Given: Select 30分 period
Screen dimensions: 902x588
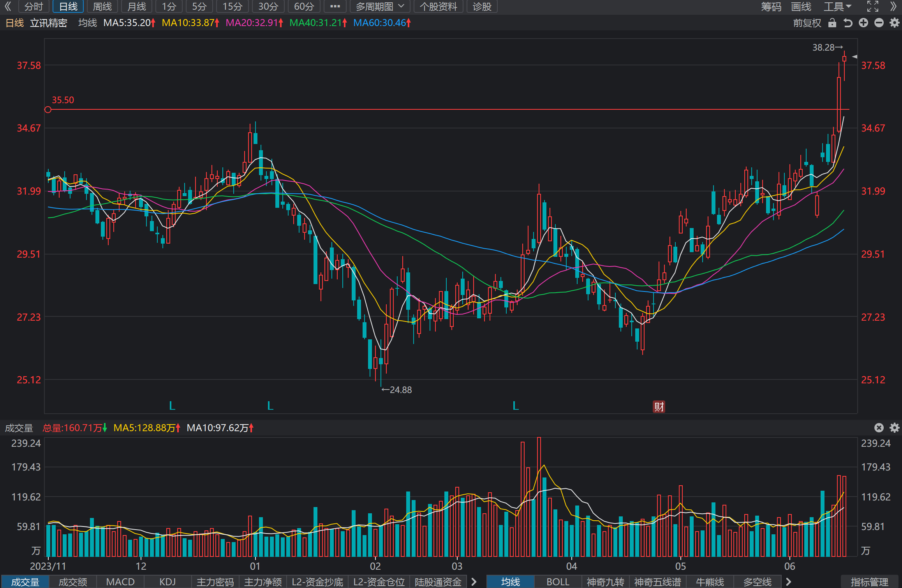Looking at the screenshot, I should click(x=268, y=6).
